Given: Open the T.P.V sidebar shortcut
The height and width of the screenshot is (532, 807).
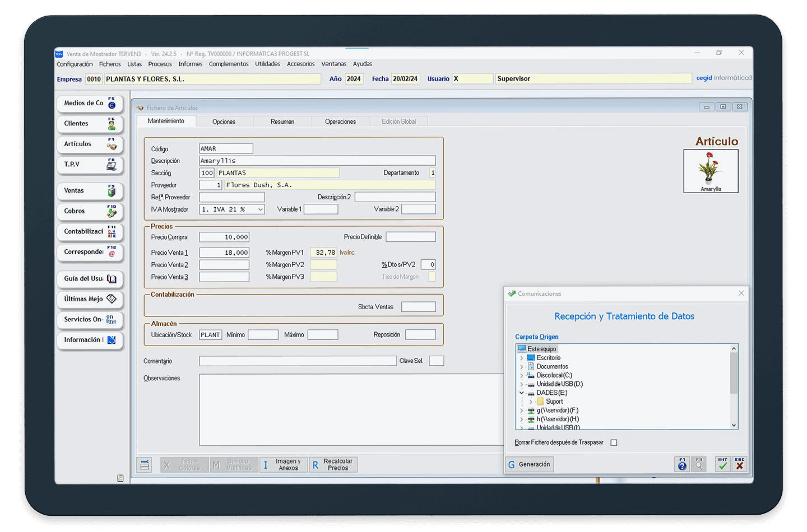Looking at the screenshot, I should [90, 165].
